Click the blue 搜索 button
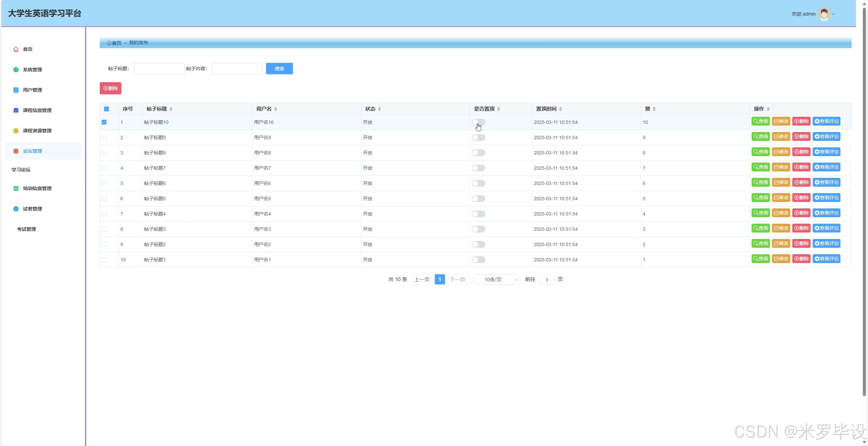The image size is (868, 446). tap(279, 69)
